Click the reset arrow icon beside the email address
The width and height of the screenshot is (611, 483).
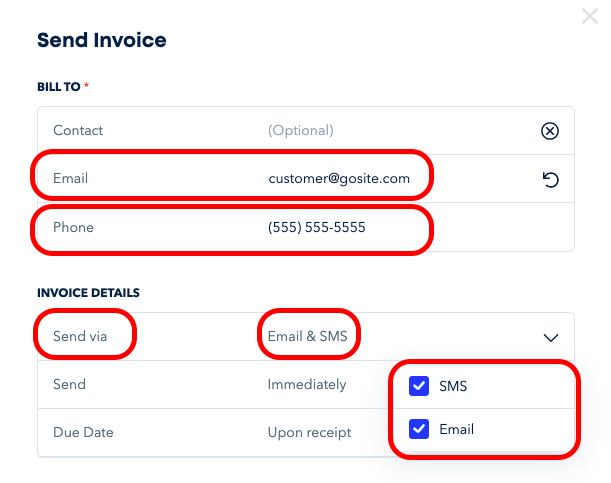549,180
